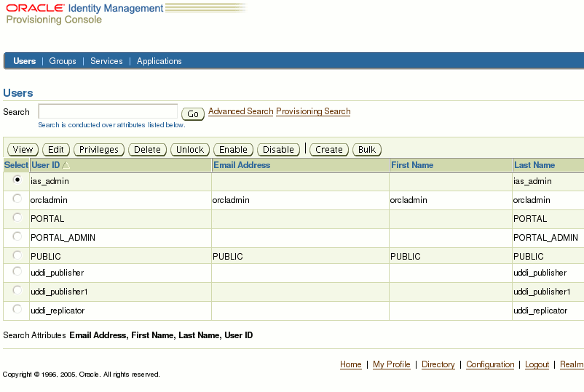Choose the uddi_publisher radio button
The image size is (584, 392).
coord(17,271)
